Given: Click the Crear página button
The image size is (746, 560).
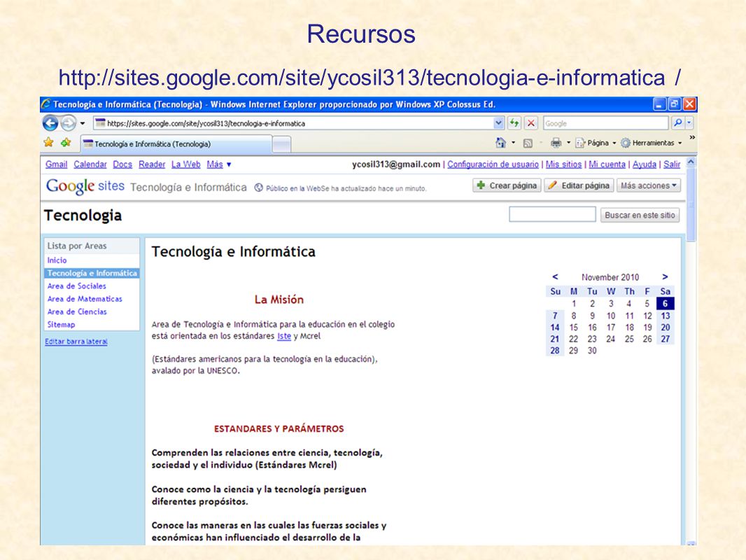Looking at the screenshot, I should pyautogui.click(x=507, y=185).
